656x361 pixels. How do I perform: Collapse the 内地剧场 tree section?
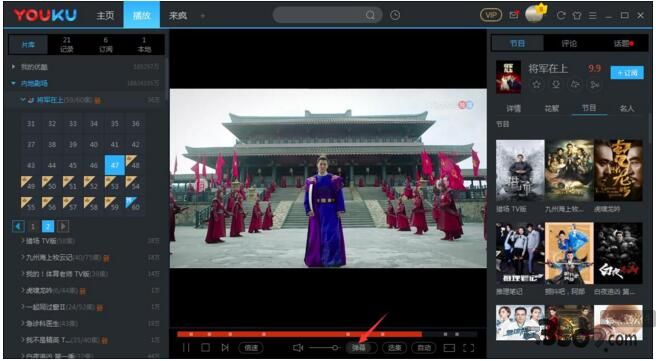14,84
